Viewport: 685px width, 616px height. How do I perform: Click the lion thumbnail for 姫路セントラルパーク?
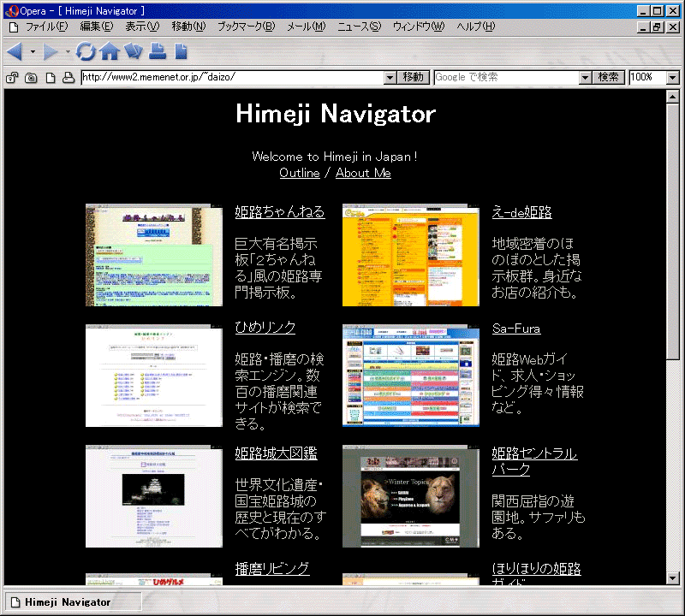[411, 496]
